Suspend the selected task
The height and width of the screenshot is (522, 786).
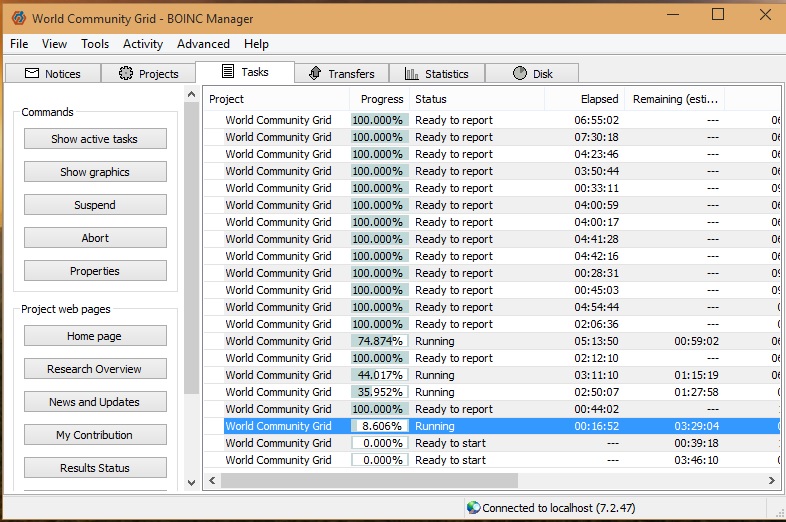tap(95, 205)
